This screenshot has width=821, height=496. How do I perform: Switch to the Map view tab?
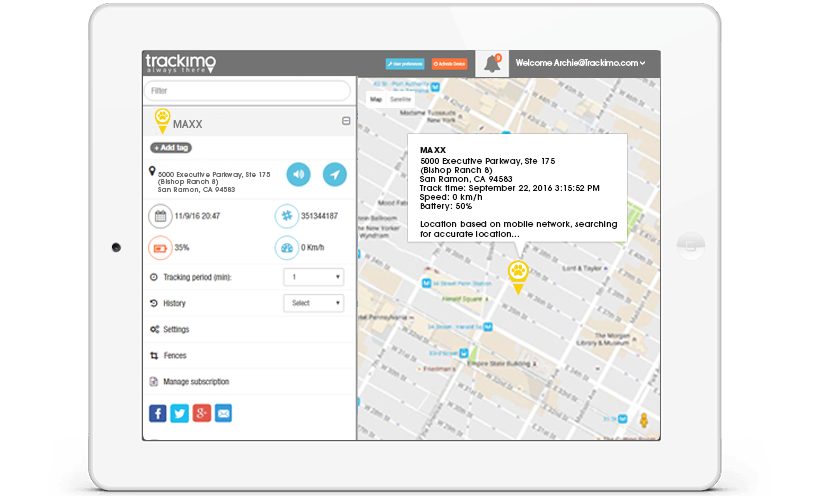pyautogui.click(x=376, y=99)
